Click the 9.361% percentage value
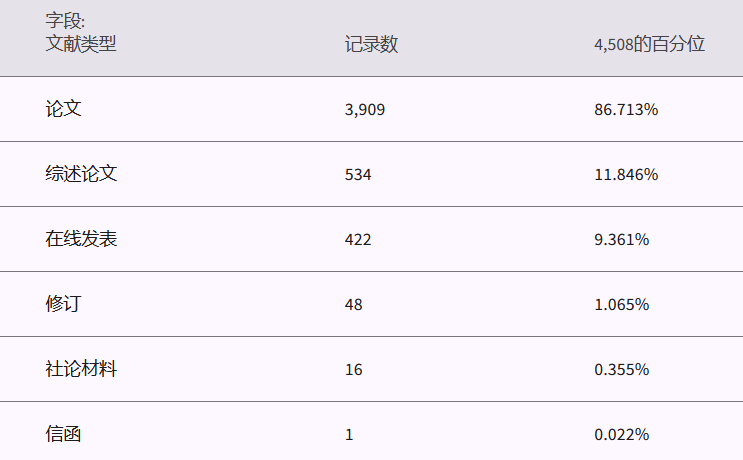Screen dimensions: 743x460 click(622, 240)
